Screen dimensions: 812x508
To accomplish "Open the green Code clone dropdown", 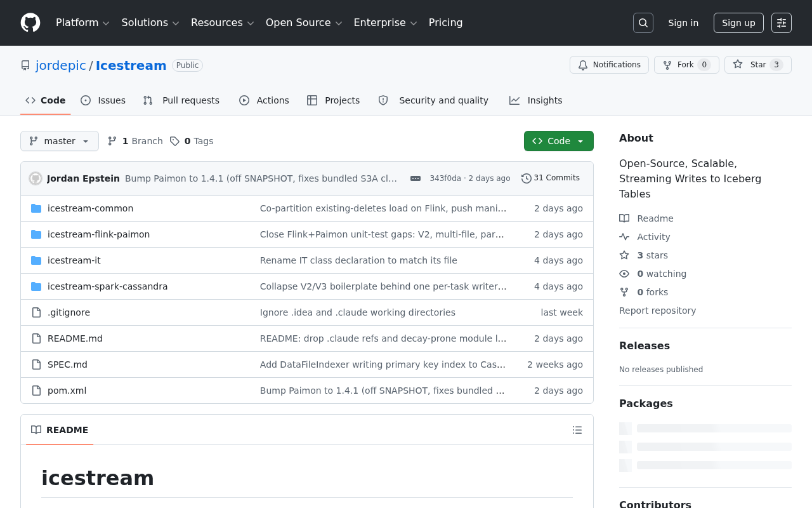I will (x=559, y=141).
